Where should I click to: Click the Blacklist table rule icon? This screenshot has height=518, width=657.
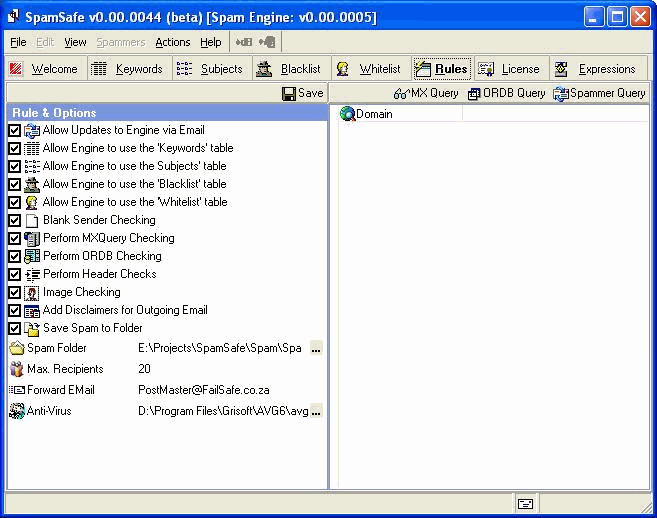point(32,184)
